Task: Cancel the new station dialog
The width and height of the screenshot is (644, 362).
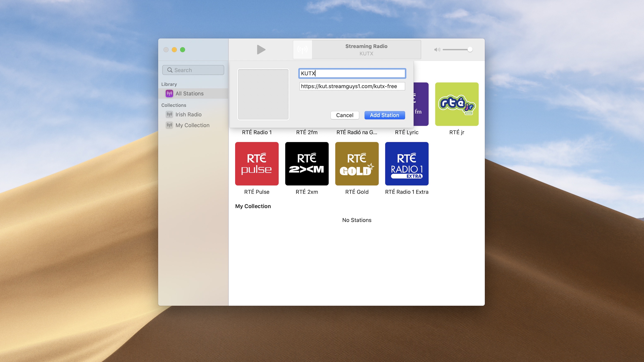Action: point(344,115)
